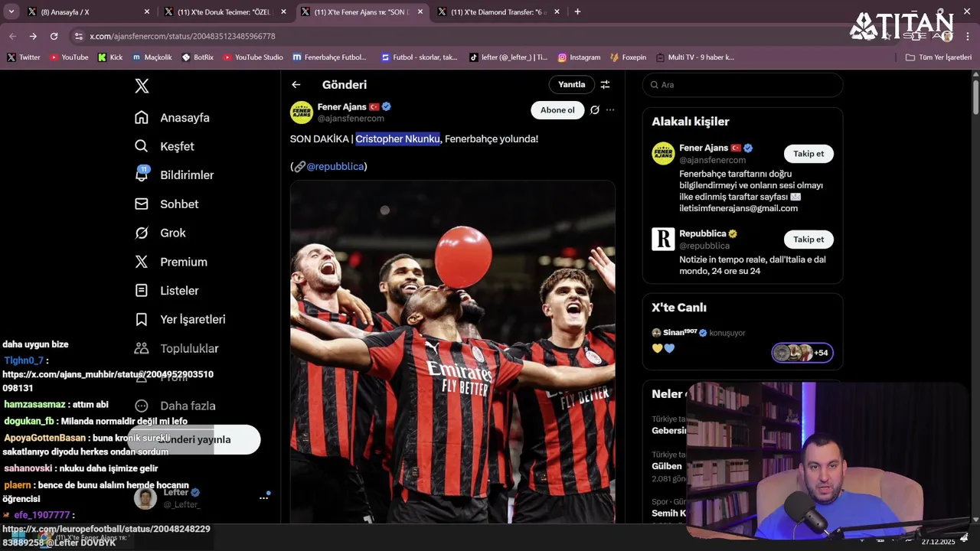Follow Fener Ajans with Takip et
Screen dimensions: 980x551
click(x=808, y=154)
